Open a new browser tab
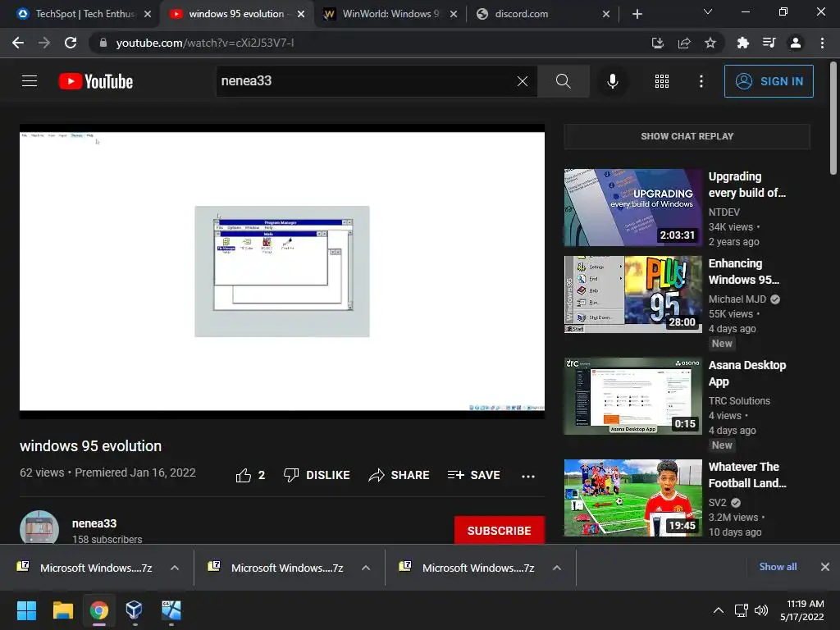This screenshot has height=630, width=840. [x=637, y=14]
